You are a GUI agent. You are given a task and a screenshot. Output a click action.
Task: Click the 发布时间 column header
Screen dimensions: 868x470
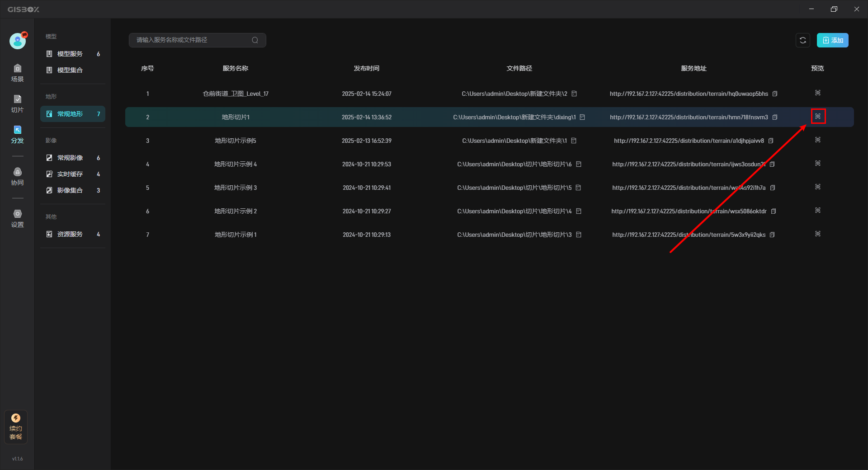point(367,68)
